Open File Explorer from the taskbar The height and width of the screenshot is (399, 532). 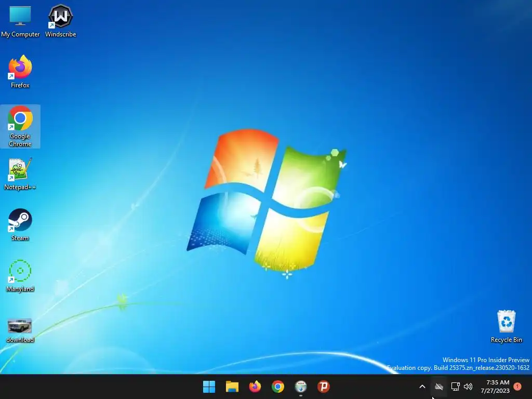[x=232, y=387]
